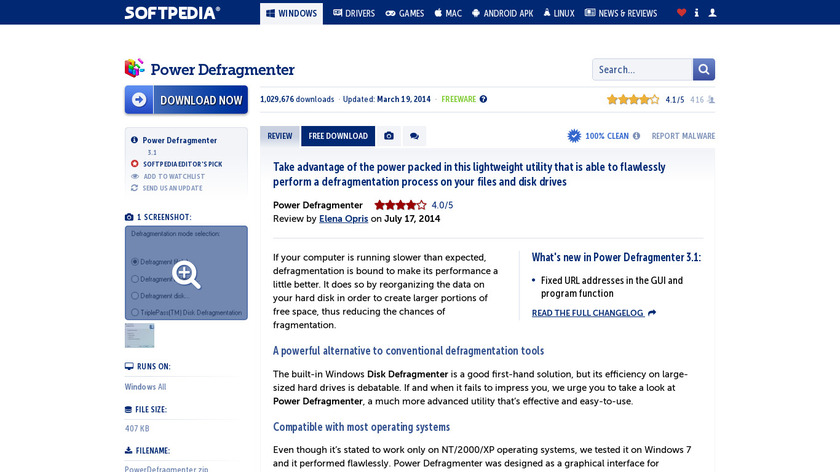Viewport: 840px width, 472px height.
Task: Open Android APK section
Action: (x=502, y=13)
